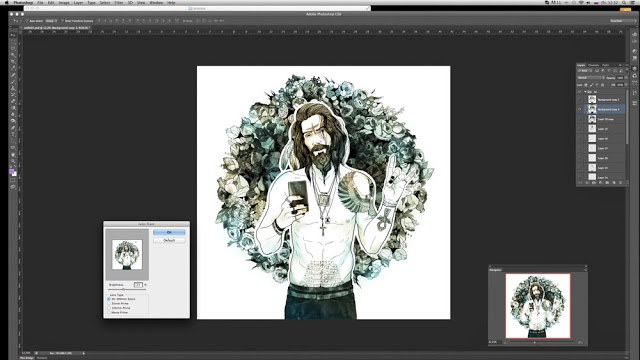Select the Eyedropper tool
This screenshot has height=360, width=640.
click(13, 68)
